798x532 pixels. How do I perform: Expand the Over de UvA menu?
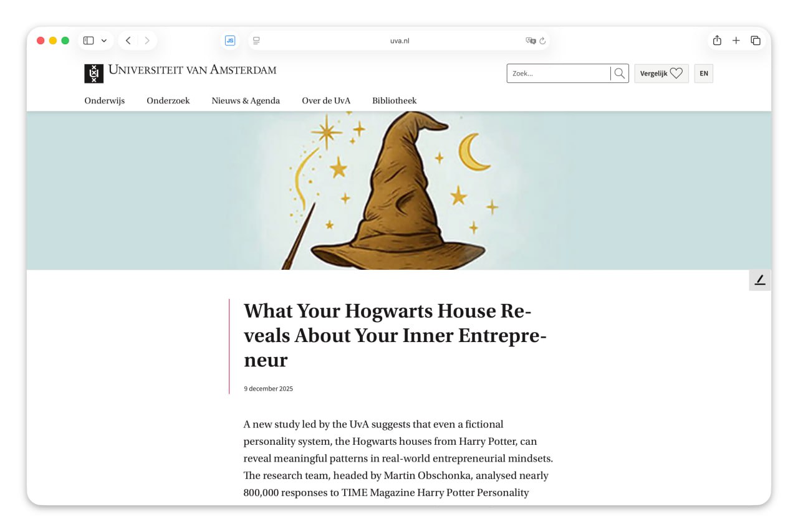326,100
